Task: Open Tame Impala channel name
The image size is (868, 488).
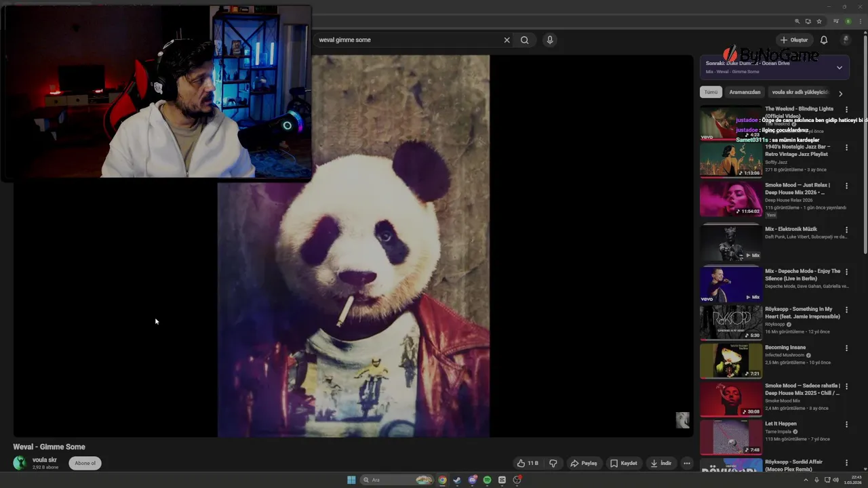Action: point(778,432)
